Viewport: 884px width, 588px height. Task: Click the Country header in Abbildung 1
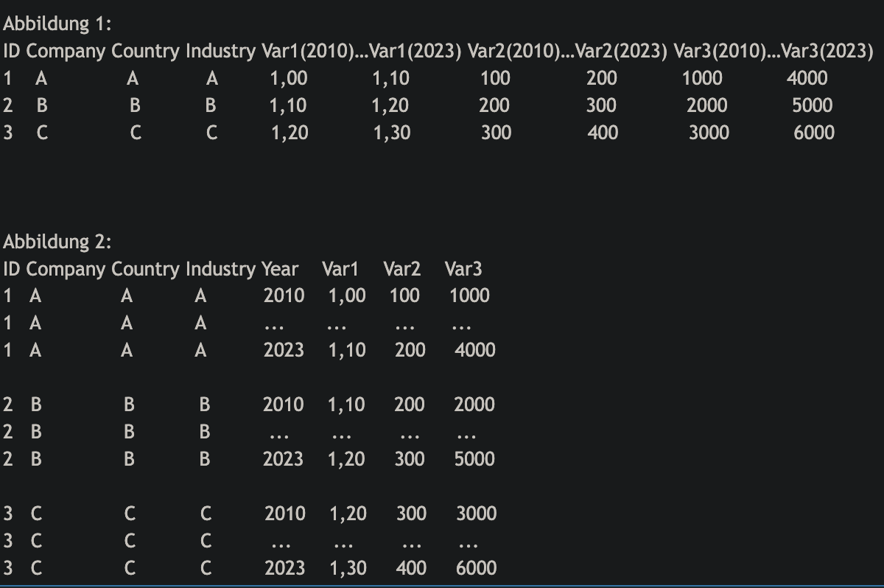[x=145, y=52]
